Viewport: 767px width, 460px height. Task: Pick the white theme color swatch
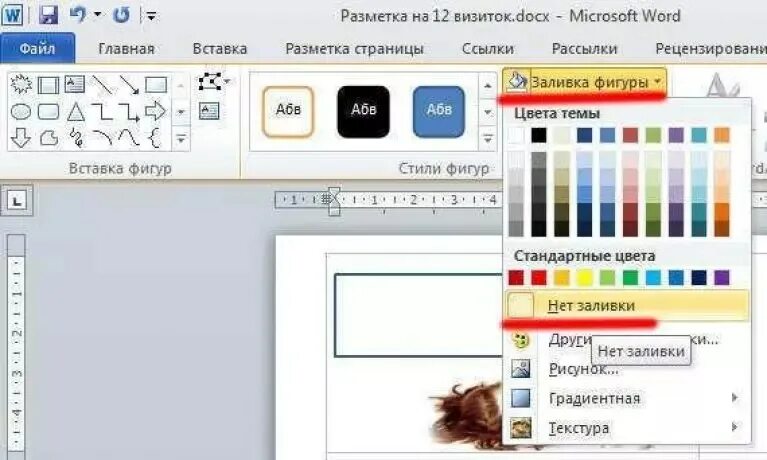[516, 135]
